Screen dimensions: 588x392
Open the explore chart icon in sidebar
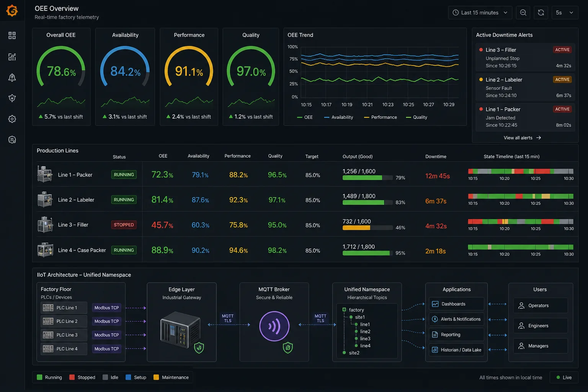12,57
